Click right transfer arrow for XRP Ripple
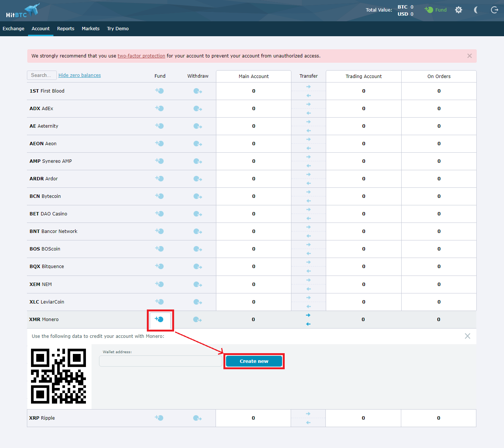Image resolution: width=504 pixels, height=448 pixels. tap(308, 414)
